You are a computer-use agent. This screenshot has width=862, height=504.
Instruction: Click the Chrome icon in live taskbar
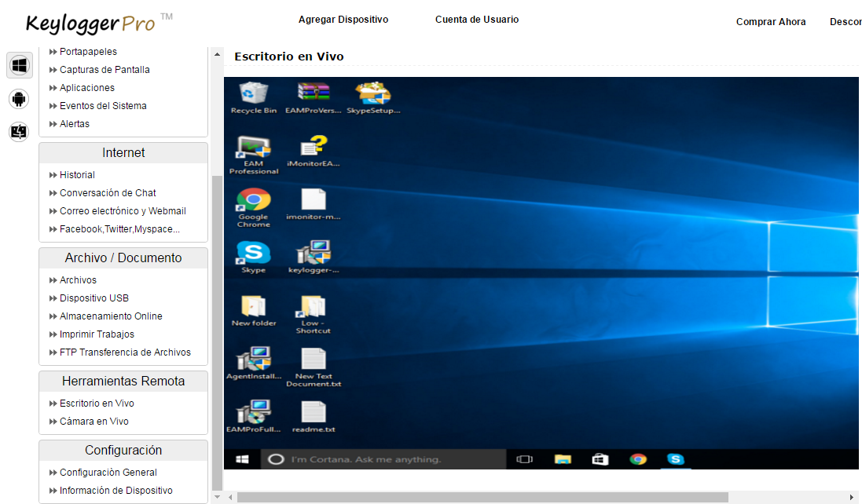coord(638,459)
